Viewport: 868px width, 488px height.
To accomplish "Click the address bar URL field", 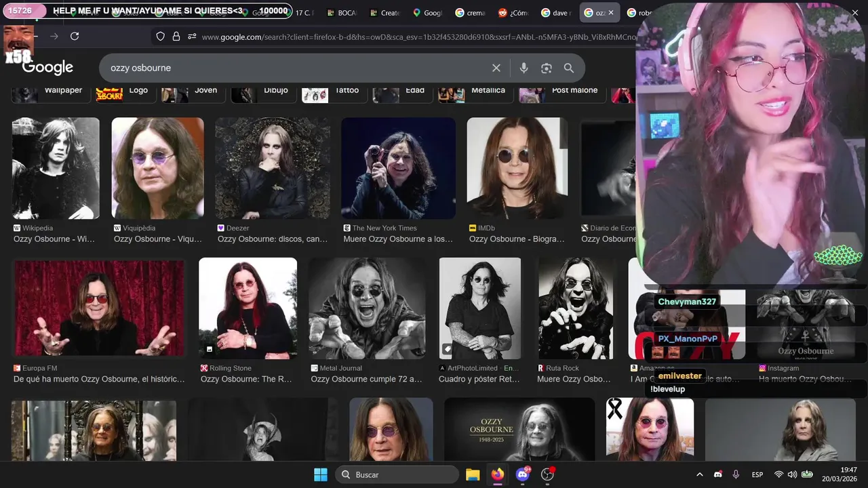I will pos(418,37).
